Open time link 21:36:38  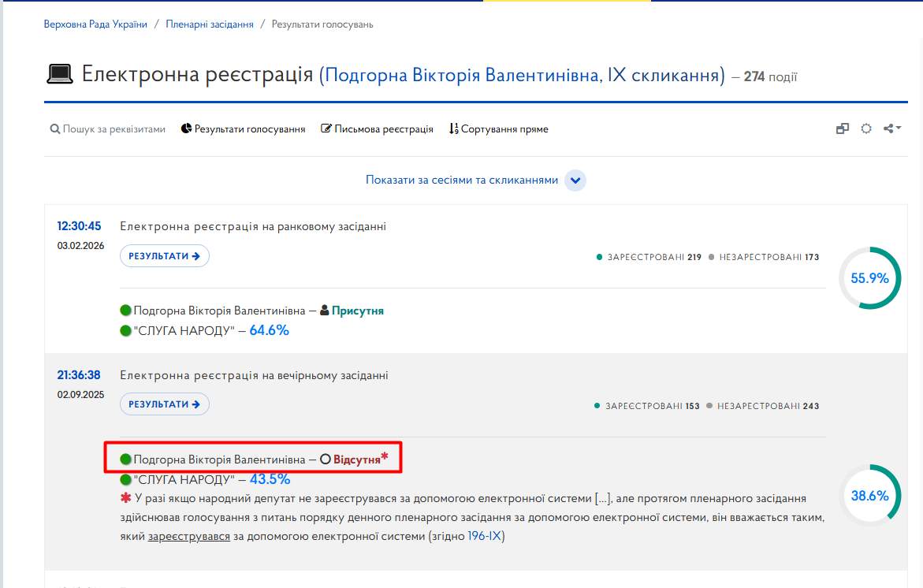pyautogui.click(x=79, y=375)
